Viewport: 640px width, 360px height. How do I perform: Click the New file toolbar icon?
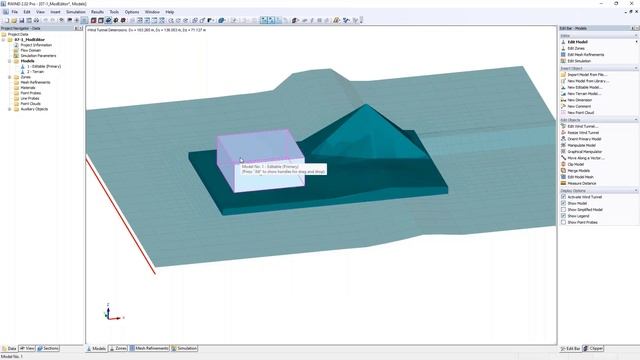point(7,20)
